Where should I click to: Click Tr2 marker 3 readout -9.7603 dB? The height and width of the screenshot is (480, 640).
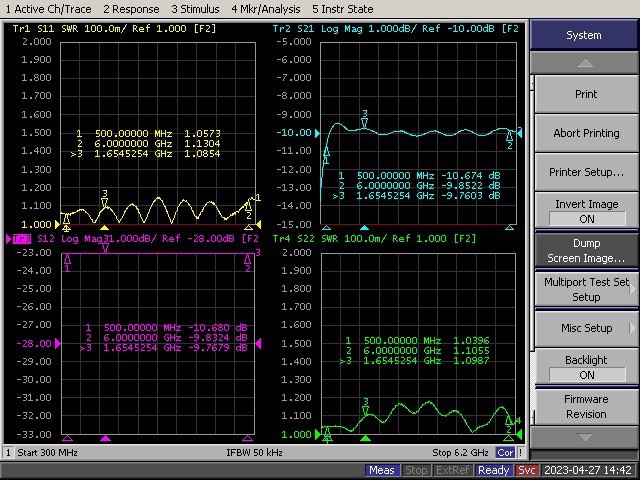pos(471,196)
